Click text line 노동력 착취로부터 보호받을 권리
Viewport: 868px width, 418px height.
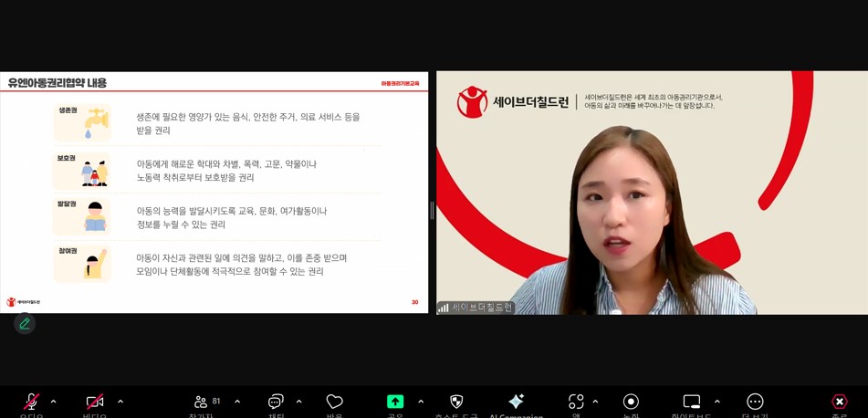[x=194, y=178]
